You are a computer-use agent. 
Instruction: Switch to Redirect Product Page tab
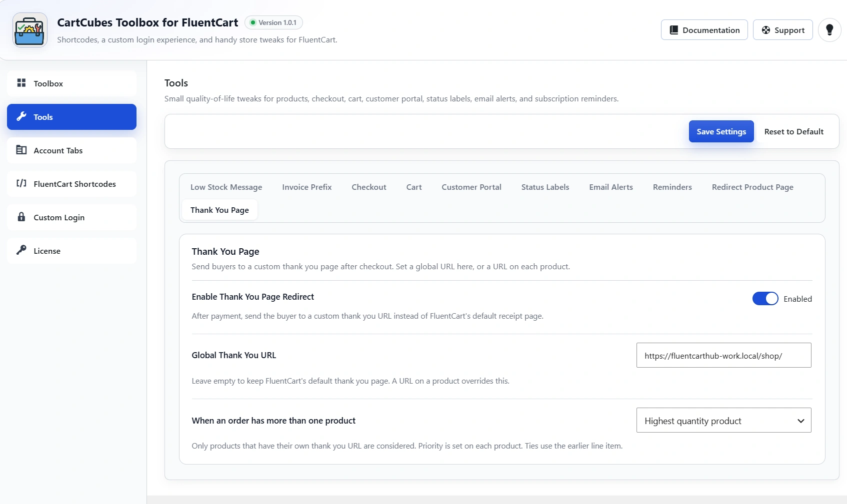753,187
